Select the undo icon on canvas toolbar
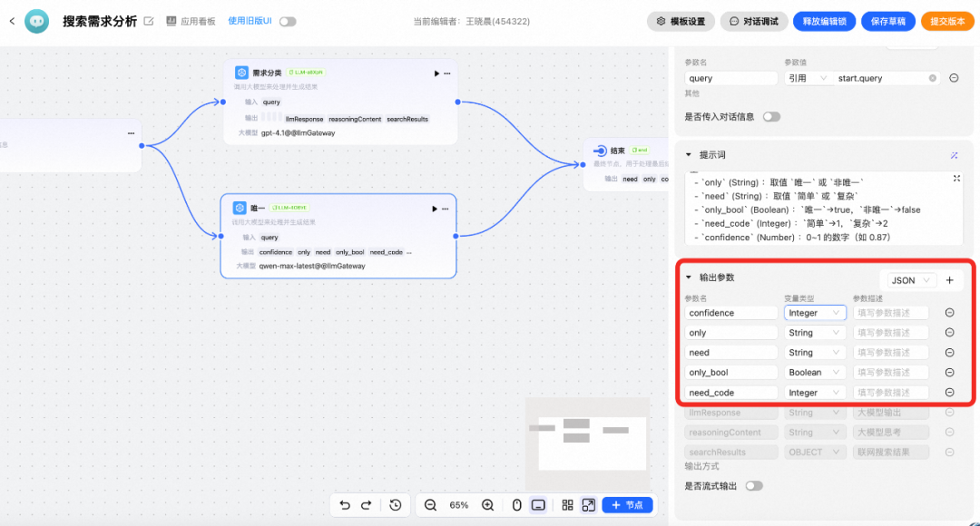 coord(345,505)
